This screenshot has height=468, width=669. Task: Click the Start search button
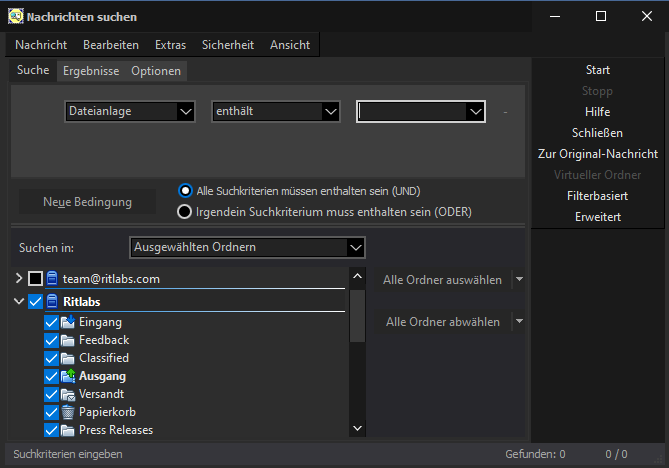click(597, 70)
